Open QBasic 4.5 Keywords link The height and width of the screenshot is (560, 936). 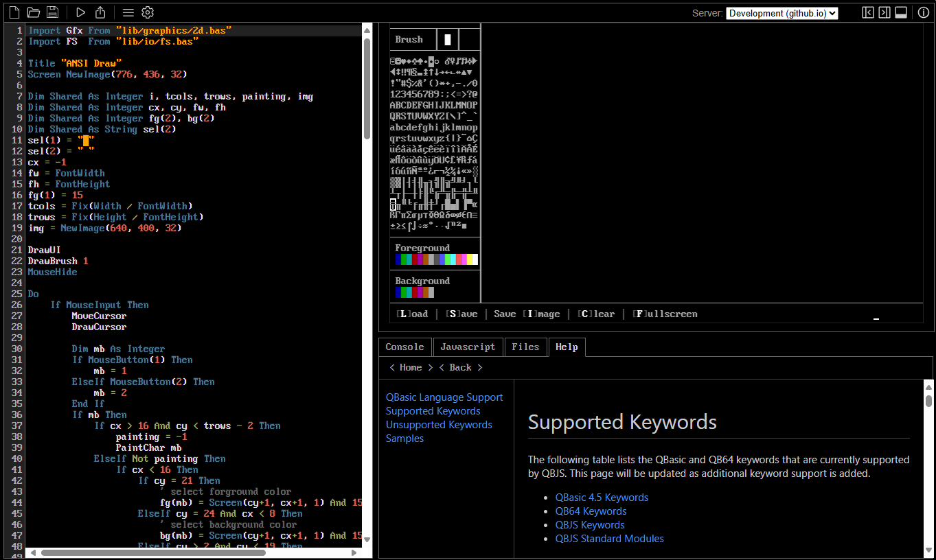click(602, 498)
